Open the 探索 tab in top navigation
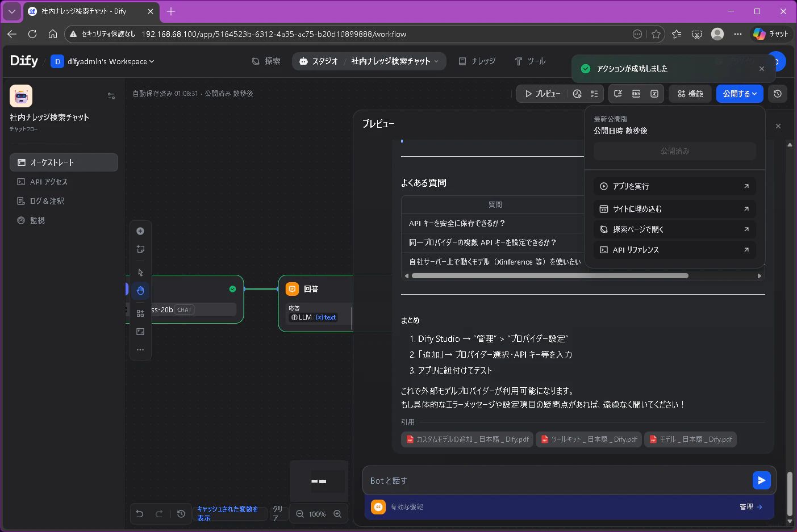 click(266, 61)
